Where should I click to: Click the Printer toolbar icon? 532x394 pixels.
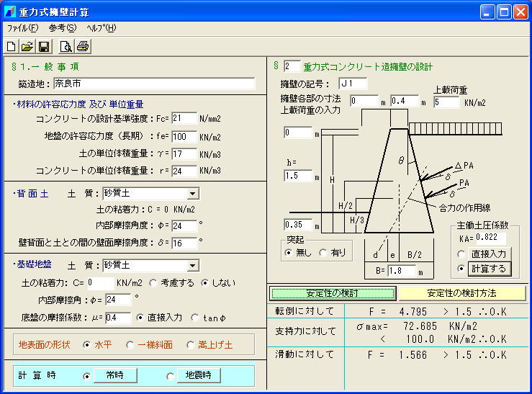click(83, 47)
